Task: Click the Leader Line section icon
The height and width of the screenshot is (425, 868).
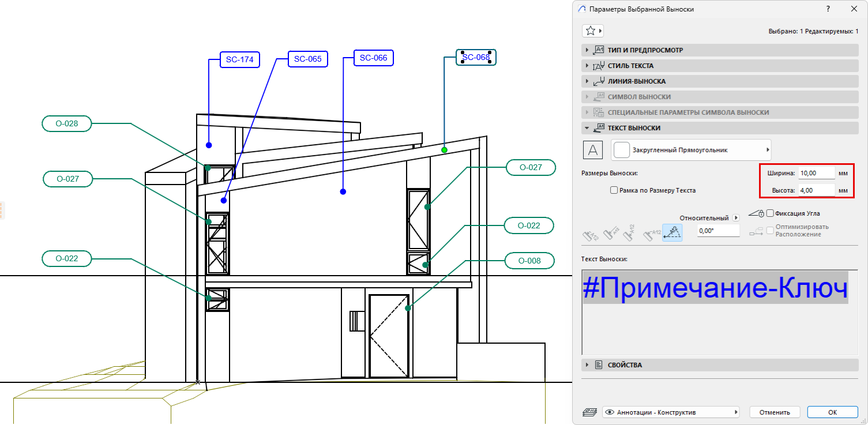Action: click(x=599, y=81)
